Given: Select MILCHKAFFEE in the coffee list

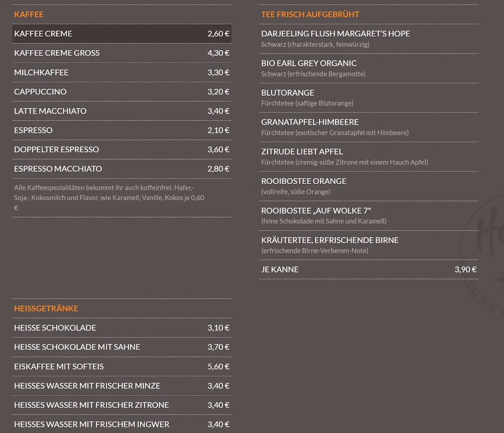Looking at the screenshot, I should pos(122,72).
